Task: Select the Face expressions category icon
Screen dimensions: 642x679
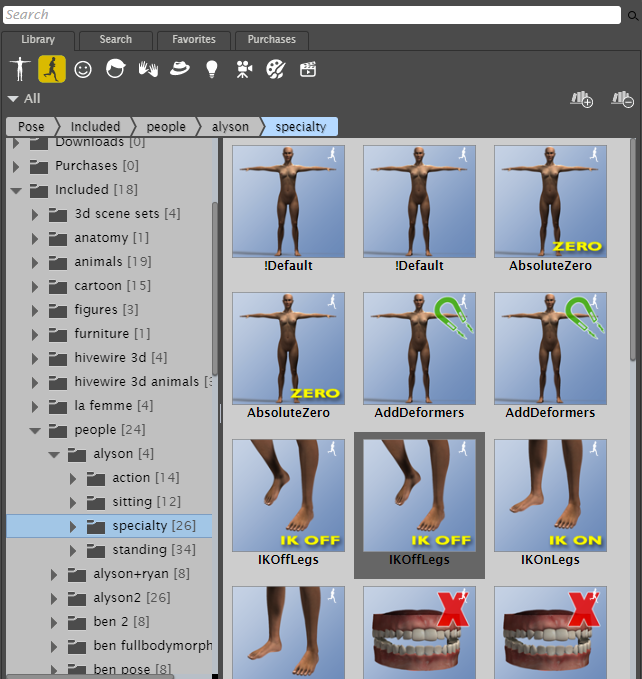Action: pyautogui.click(x=83, y=69)
